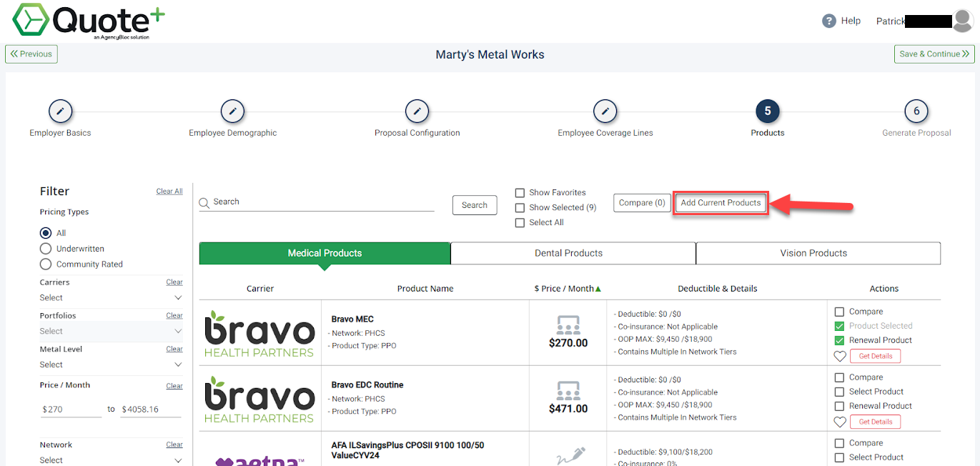Get Details for Bravo MEC
Viewport: 980px width, 466px height.
(875, 356)
